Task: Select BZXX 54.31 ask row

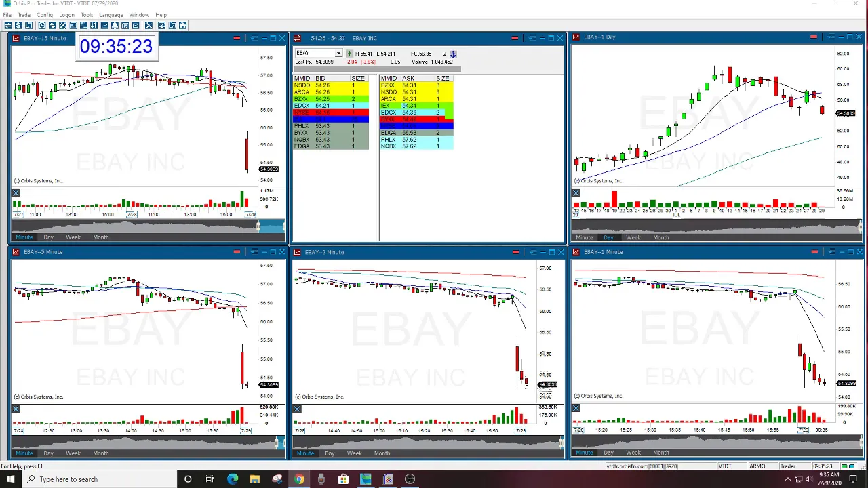Action: [416, 85]
